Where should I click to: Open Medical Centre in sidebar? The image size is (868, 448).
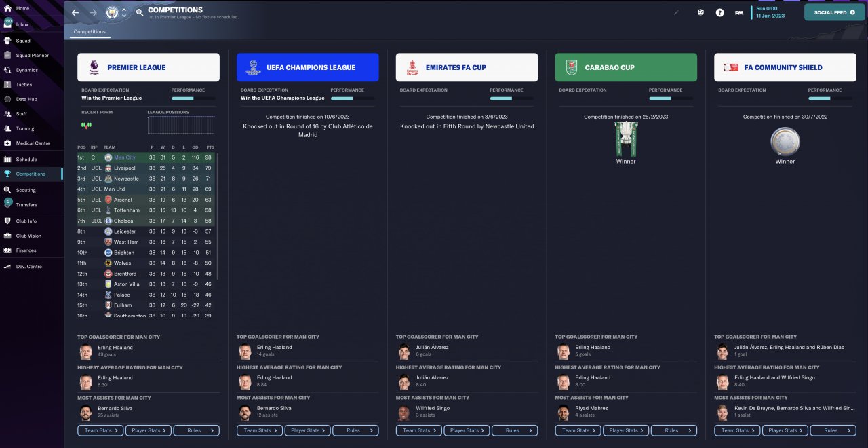coord(31,143)
